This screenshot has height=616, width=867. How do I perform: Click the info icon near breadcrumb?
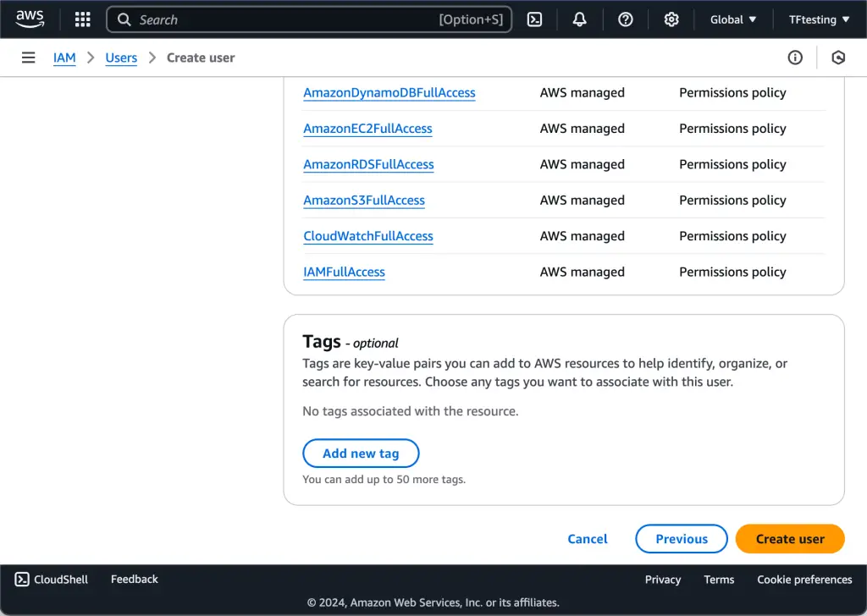point(794,58)
